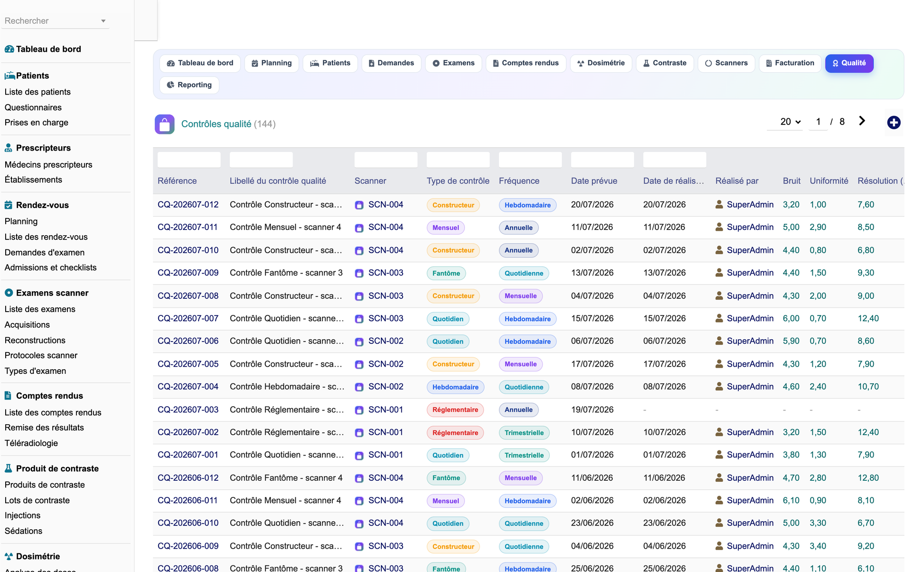Open Lots de contraste in the sidebar
This screenshot has width=924, height=572.
coord(37,500)
